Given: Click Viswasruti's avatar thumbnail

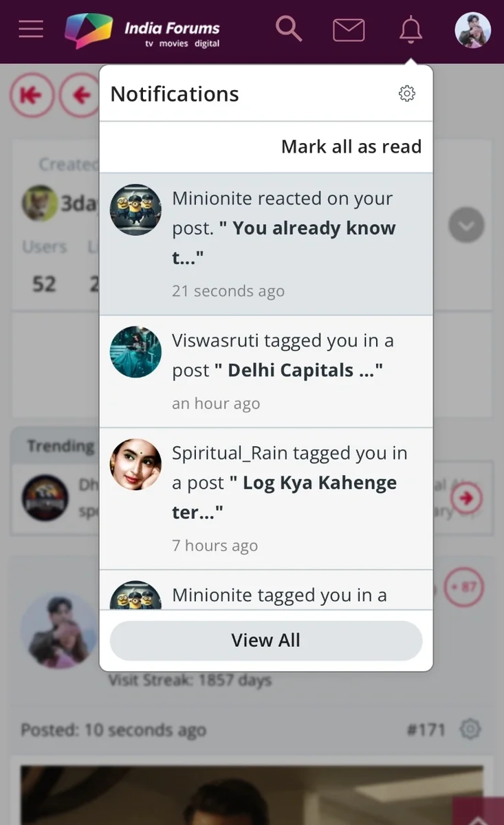Looking at the screenshot, I should (135, 351).
